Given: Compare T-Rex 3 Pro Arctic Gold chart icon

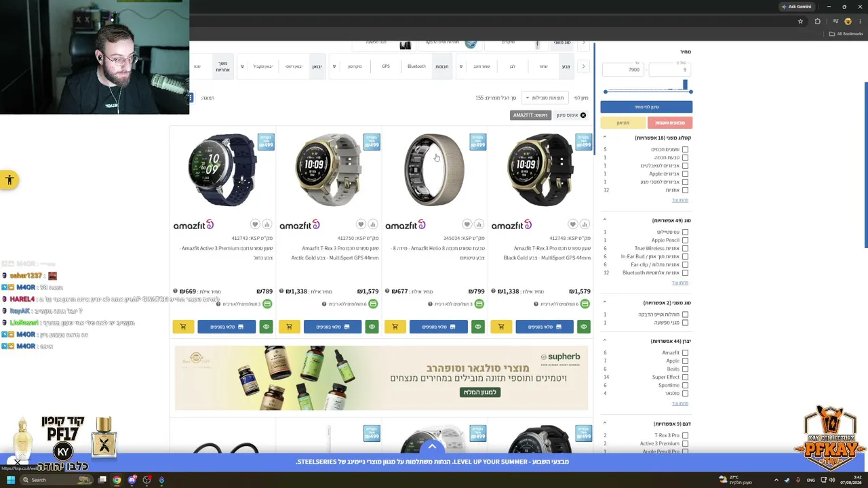Looking at the screenshot, I should point(372,224).
